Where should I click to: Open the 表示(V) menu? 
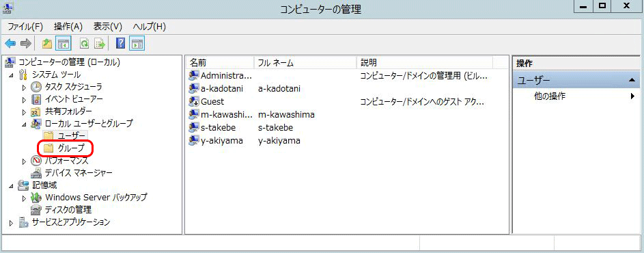(108, 27)
